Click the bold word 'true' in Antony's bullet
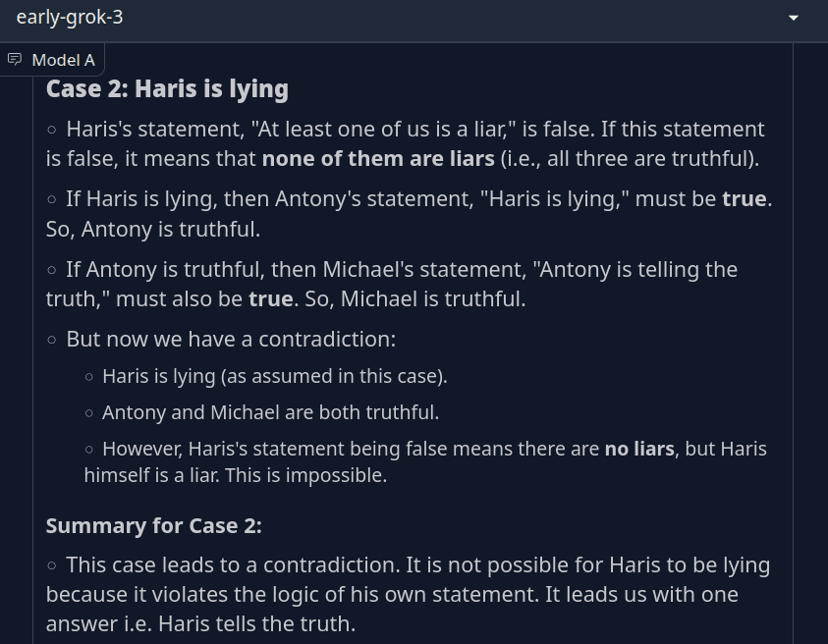This screenshot has width=828, height=644. (745, 199)
